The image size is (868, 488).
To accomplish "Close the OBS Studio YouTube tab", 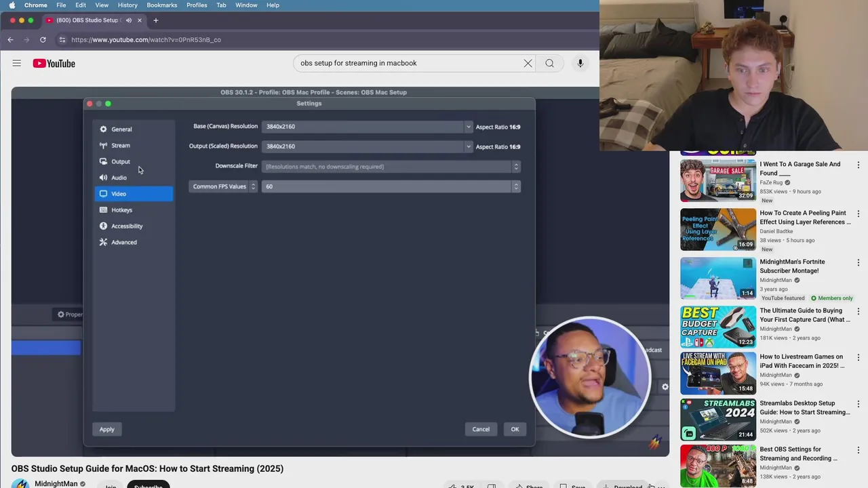I will point(140,20).
